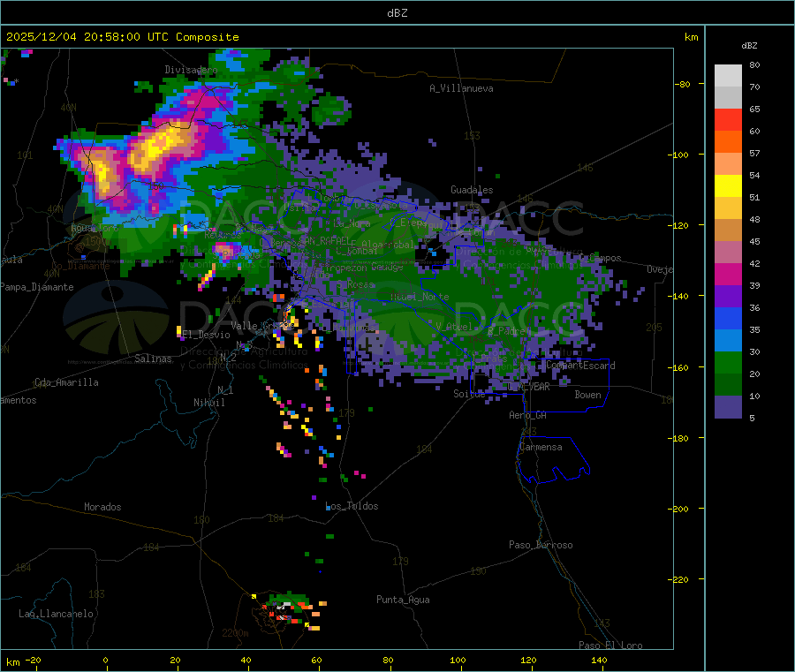The width and height of the screenshot is (795, 672).
Task: Click the Salinas map label
Action: tap(153, 359)
